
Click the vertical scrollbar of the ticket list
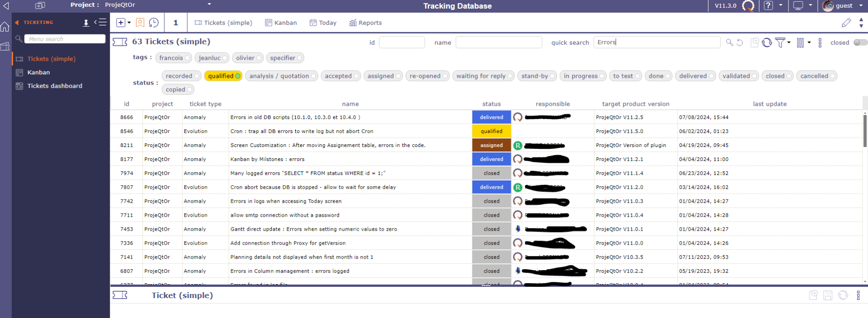coord(865,131)
